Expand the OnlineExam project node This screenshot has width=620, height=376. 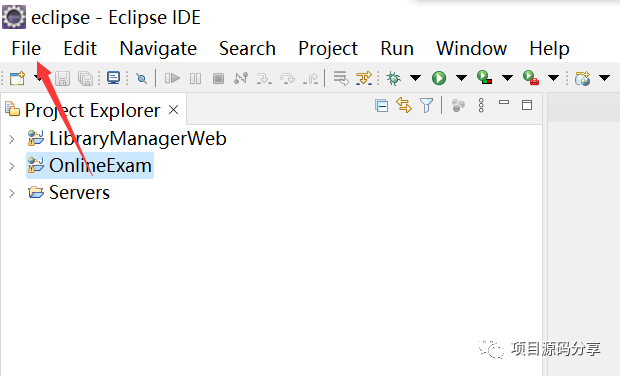coord(12,166)
